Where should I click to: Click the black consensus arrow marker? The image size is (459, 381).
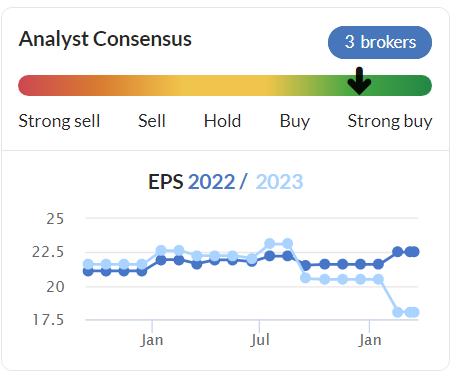359,81
